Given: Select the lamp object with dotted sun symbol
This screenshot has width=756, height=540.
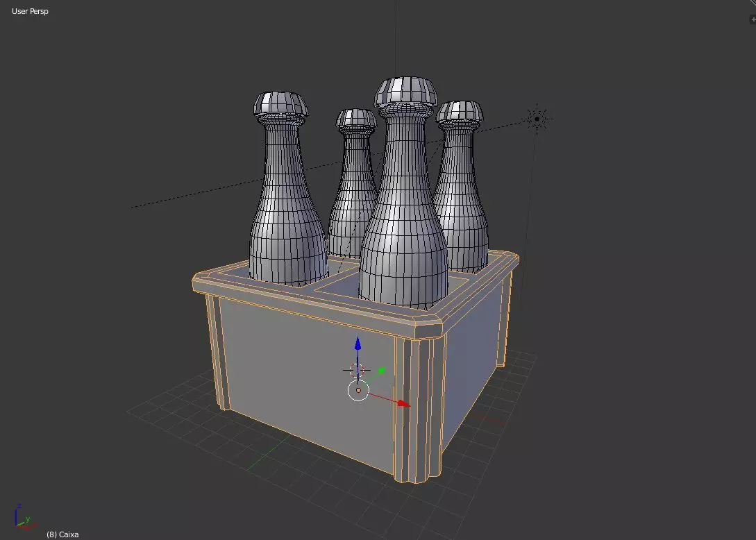Looking at the screenshot, I should click(537, 119).
